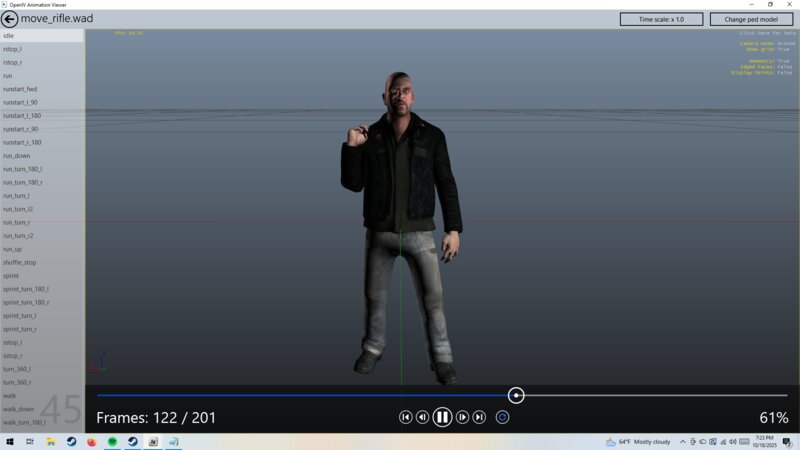Open Firefox from the taskbar
Viewport: 800px width, 450px height.
tap(91, 441)
